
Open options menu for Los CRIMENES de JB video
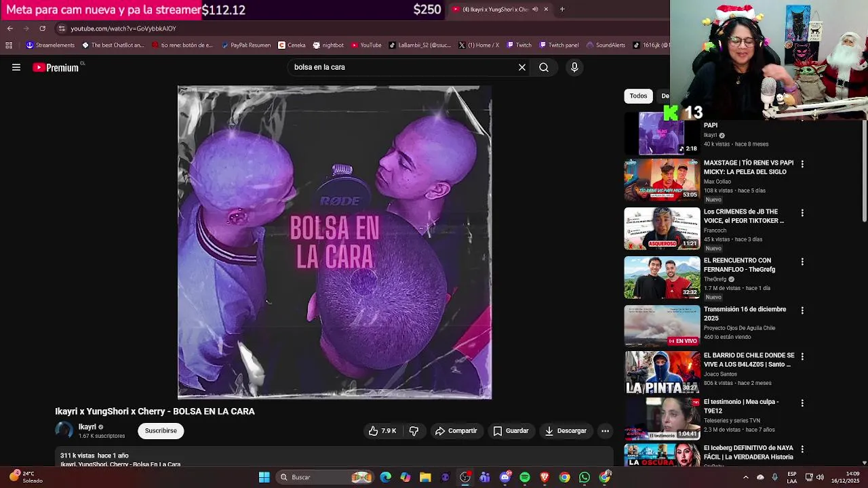802,213
